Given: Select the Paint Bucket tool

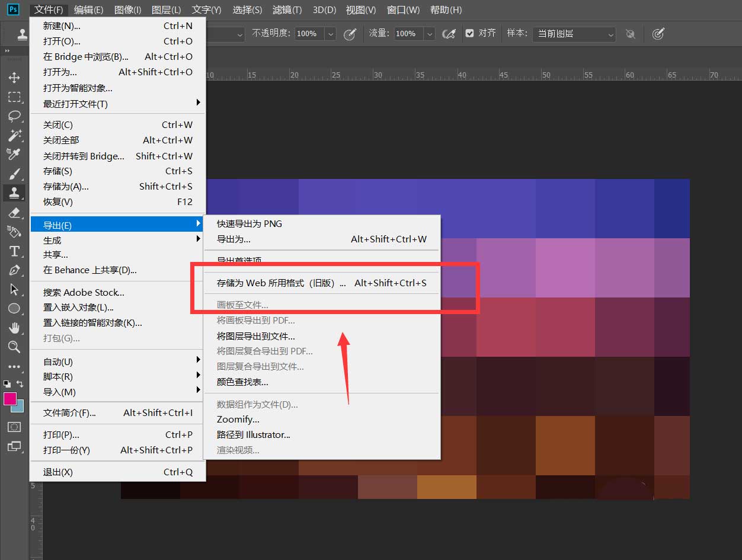Looking at the screenshot, I should [x=14, y=231].
